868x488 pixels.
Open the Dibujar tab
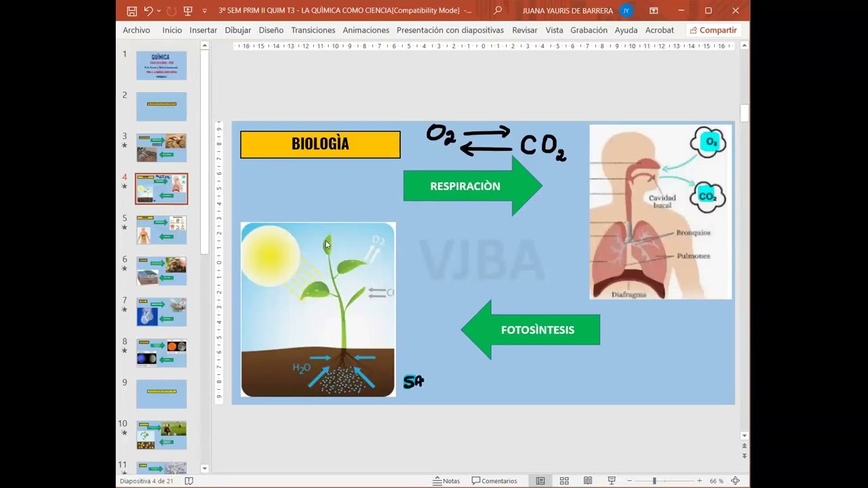point(238,30)
